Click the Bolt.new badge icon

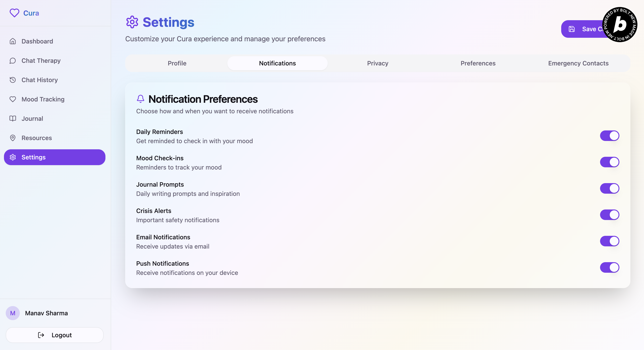pyautogui.click(x=619, y=25)
